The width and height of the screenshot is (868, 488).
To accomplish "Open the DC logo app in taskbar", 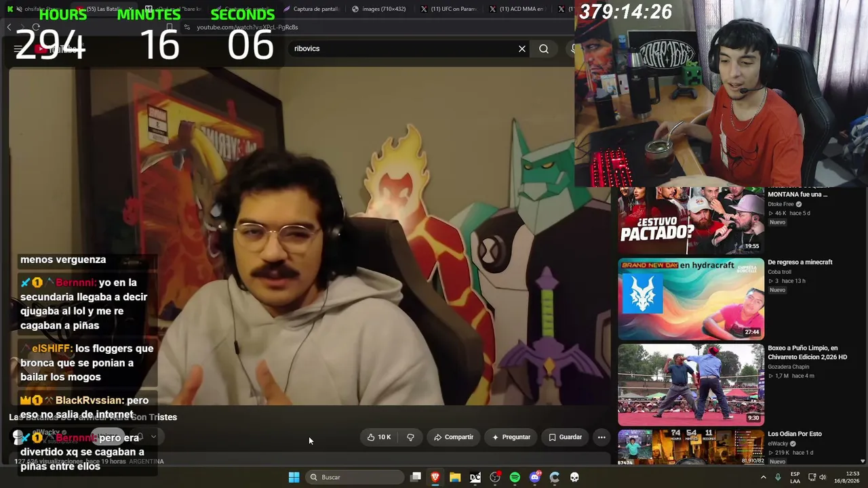I will (x=475, y=477).
